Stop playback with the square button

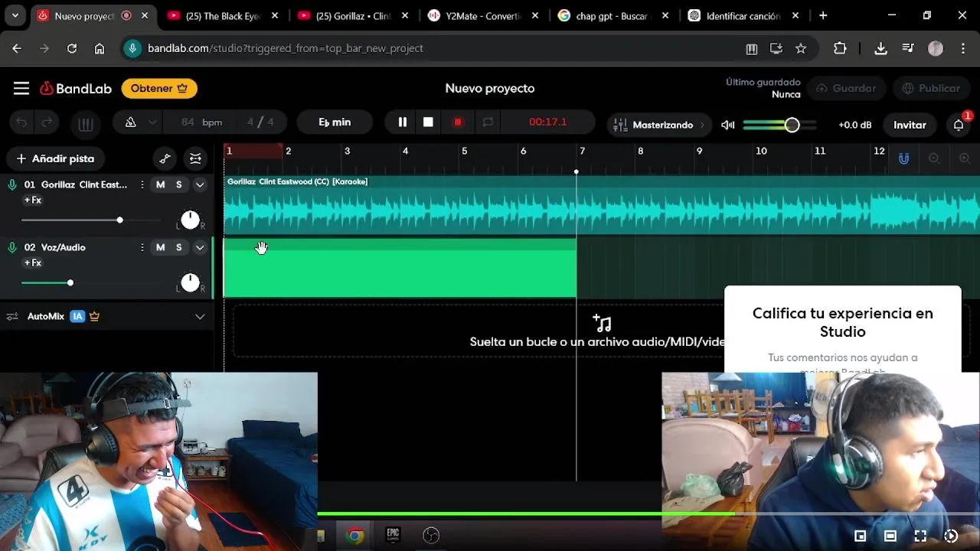(428, 122)
